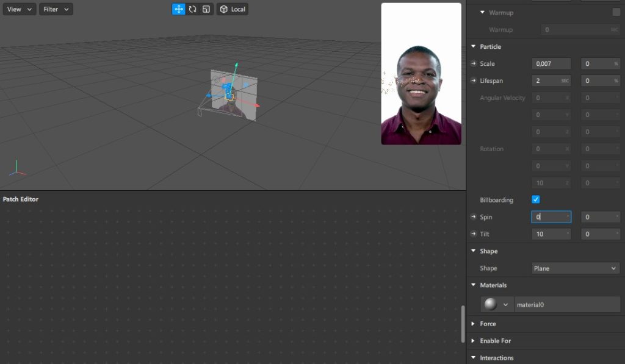Screen dimensions: 625x364
Task: Toggle Local coordinate space button
Action: [233, 9]
